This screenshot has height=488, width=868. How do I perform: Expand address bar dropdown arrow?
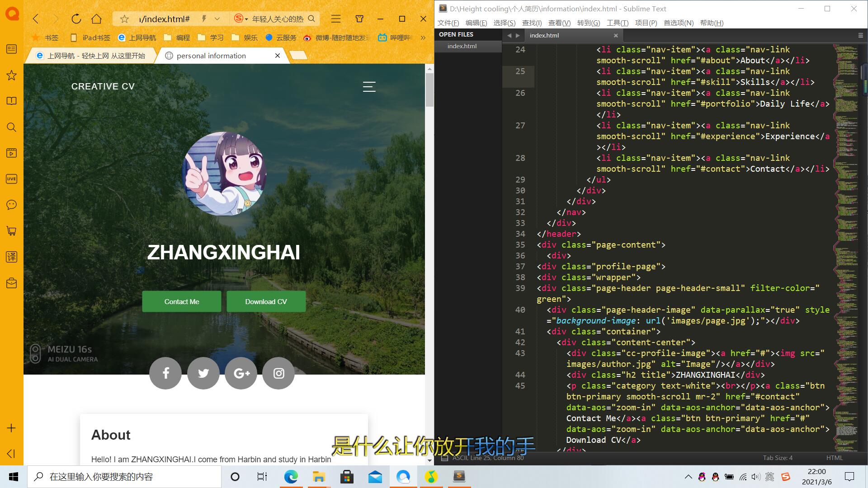217,19
